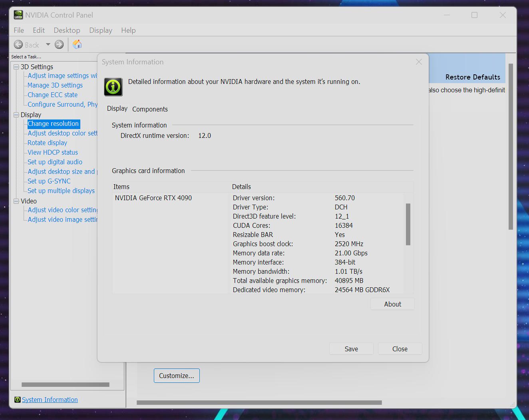Select View HDCP status
Image resolution: width=529 pixels, height=420 pixels.
pos(53,152)
